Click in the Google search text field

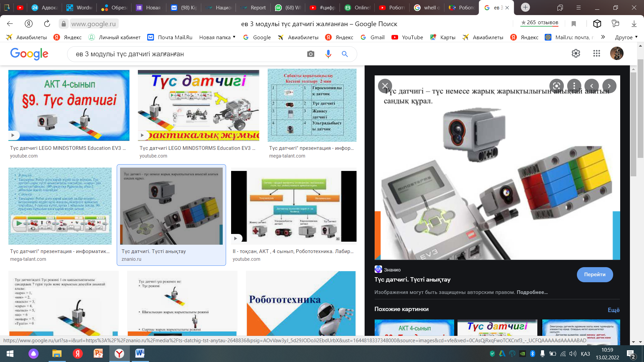(x=188, y=54)
